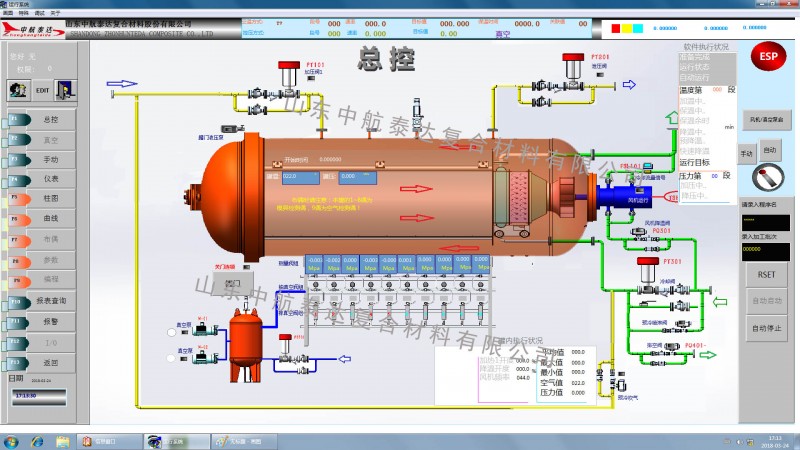Viewport: 800px width, 450px height.
Task: Open the Windows Start menu
Action: 10,442
